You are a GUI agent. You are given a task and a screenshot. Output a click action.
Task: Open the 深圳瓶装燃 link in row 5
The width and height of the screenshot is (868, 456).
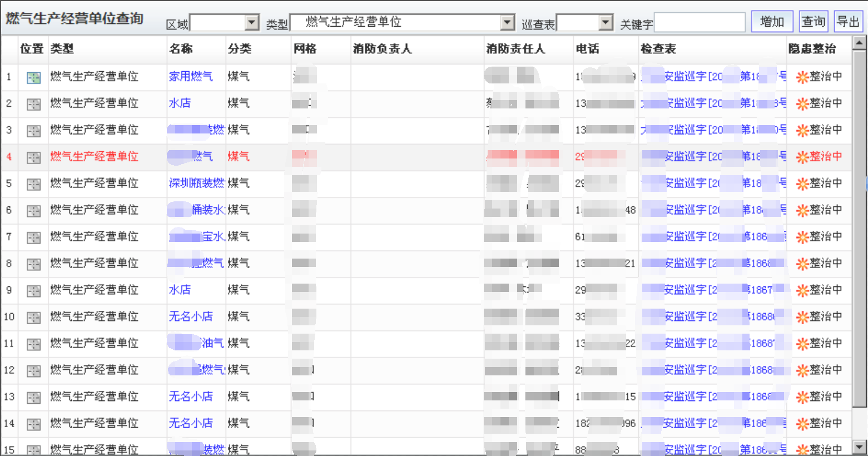[x=196, y=183]
